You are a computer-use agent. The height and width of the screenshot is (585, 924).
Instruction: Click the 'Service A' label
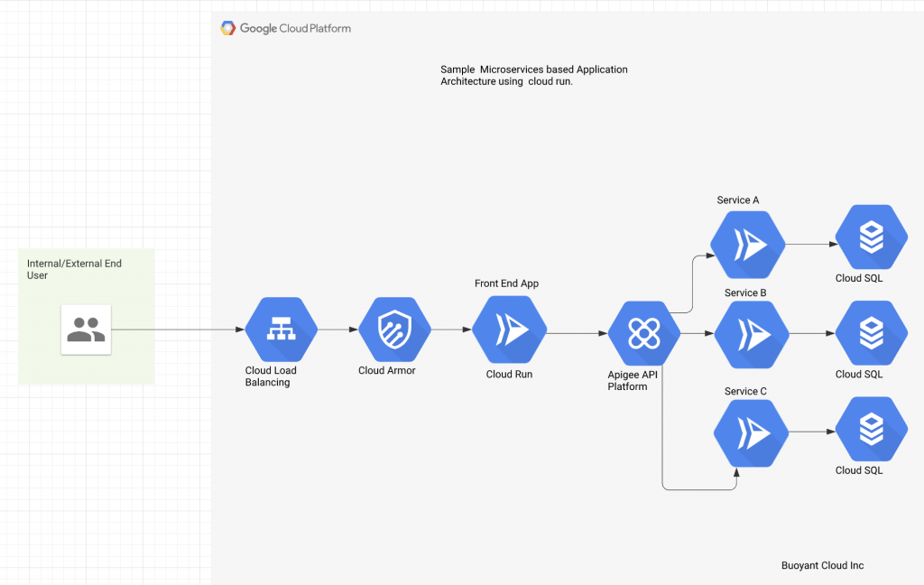[738, 200]
